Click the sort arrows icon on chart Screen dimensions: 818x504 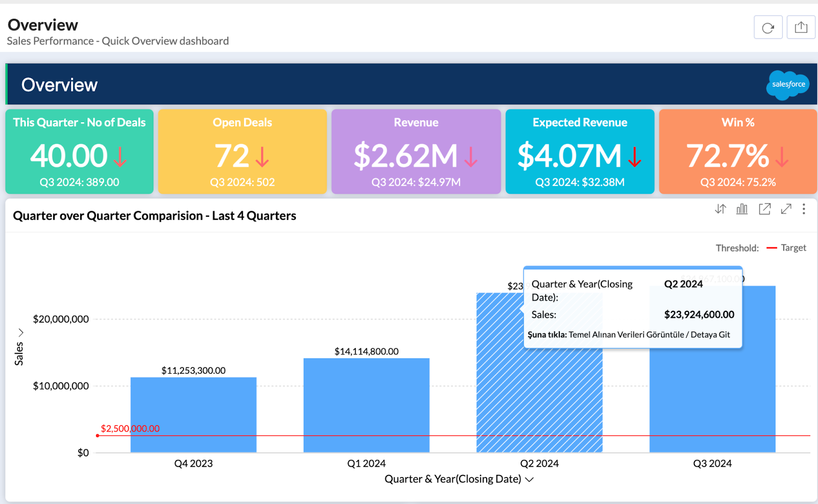pyautogui.click(x=720, y=209)
